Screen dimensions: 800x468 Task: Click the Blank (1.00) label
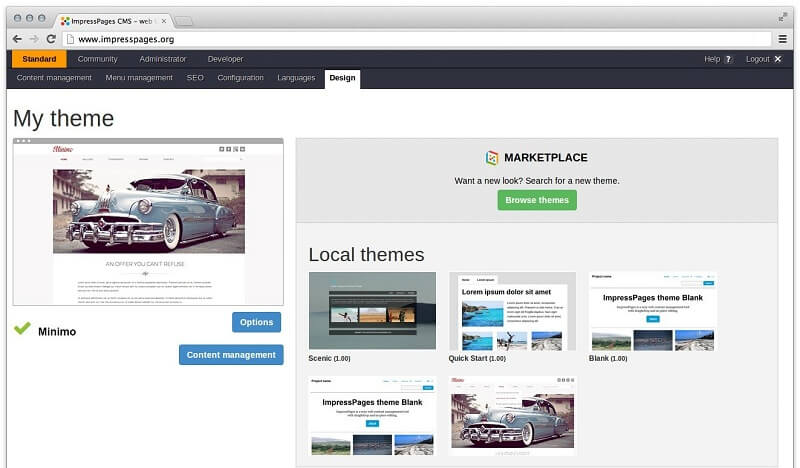[608, 359]
